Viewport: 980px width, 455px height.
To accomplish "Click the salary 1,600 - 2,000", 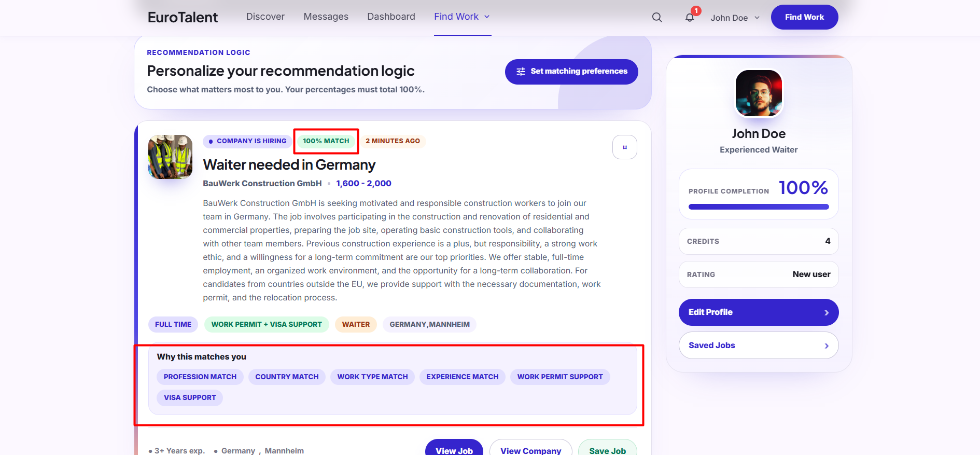I will point(363,183).
